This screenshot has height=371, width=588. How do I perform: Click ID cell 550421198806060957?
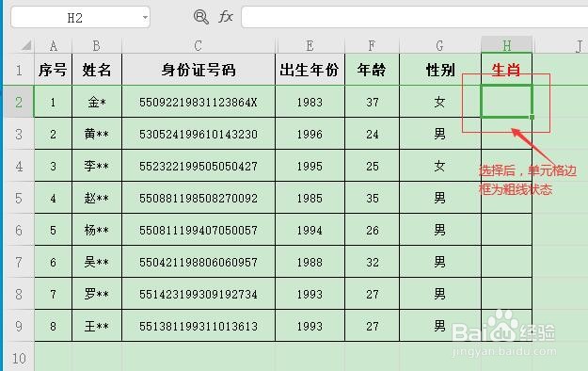(199, 262)
